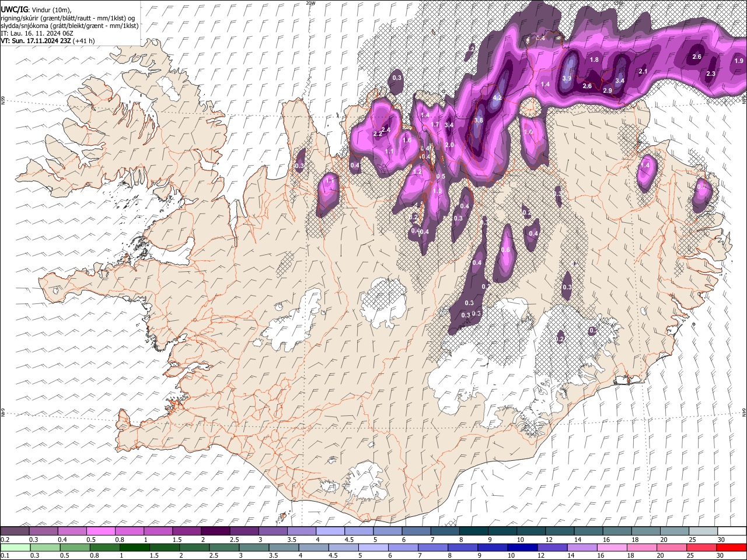Select the pale green rain swatch between 0.1 and 0.3

(15, 547)
